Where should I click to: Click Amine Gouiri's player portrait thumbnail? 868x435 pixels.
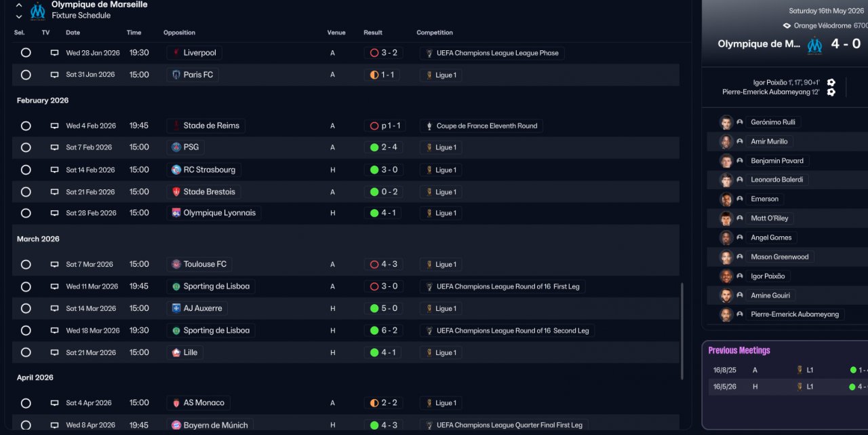pos(726,296)
